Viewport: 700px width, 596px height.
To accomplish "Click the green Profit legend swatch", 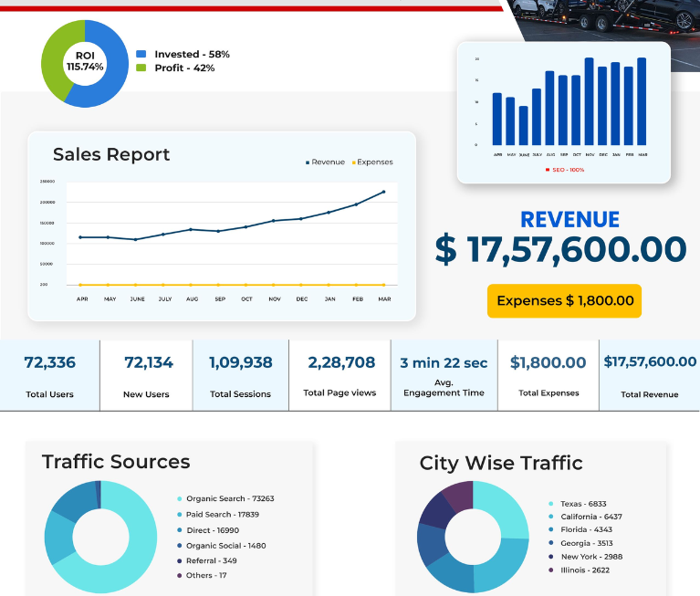I will point(141,68).
